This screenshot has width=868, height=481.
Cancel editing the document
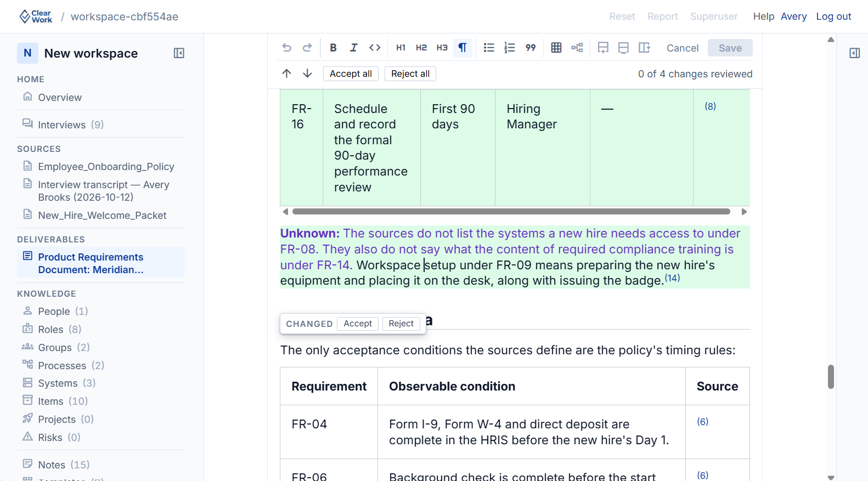[x=683, y=48]
